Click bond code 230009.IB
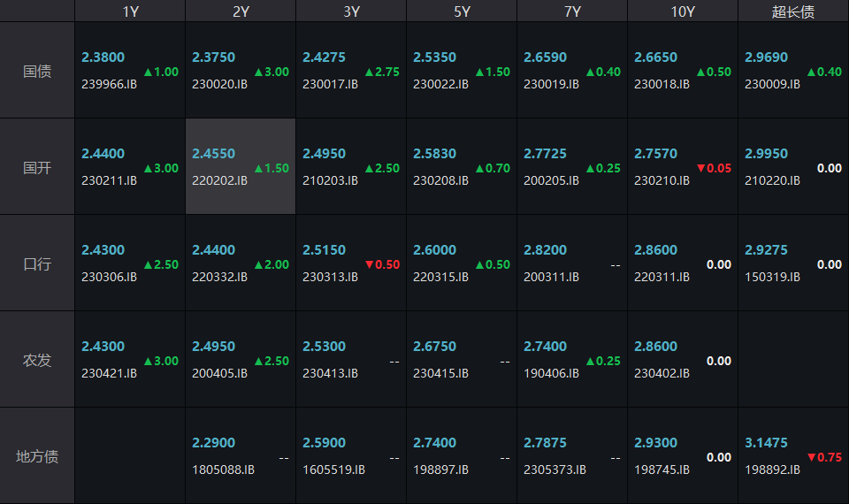The height and width of the screenshot is (504, 849). [772, 84]
